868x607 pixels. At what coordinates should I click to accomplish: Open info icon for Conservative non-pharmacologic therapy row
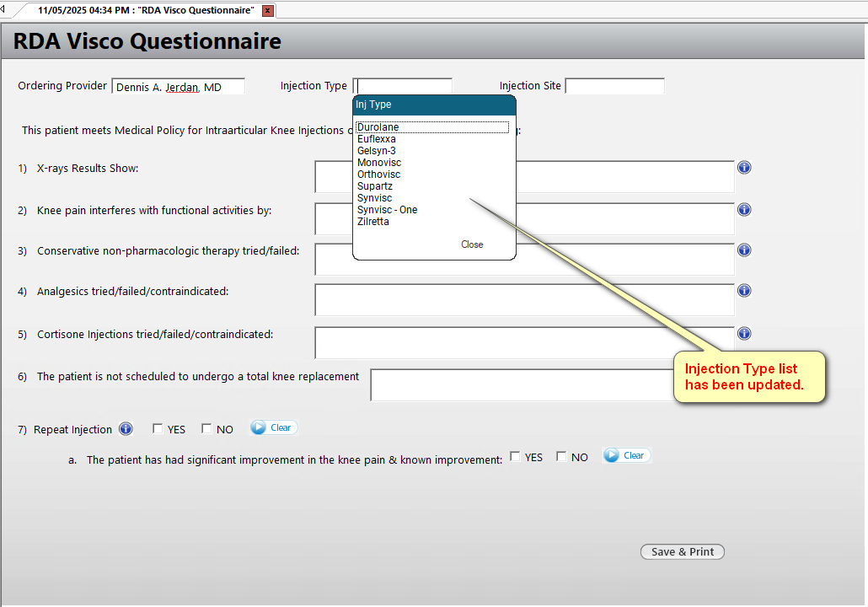pyautogui.click(x=744, y=250)
